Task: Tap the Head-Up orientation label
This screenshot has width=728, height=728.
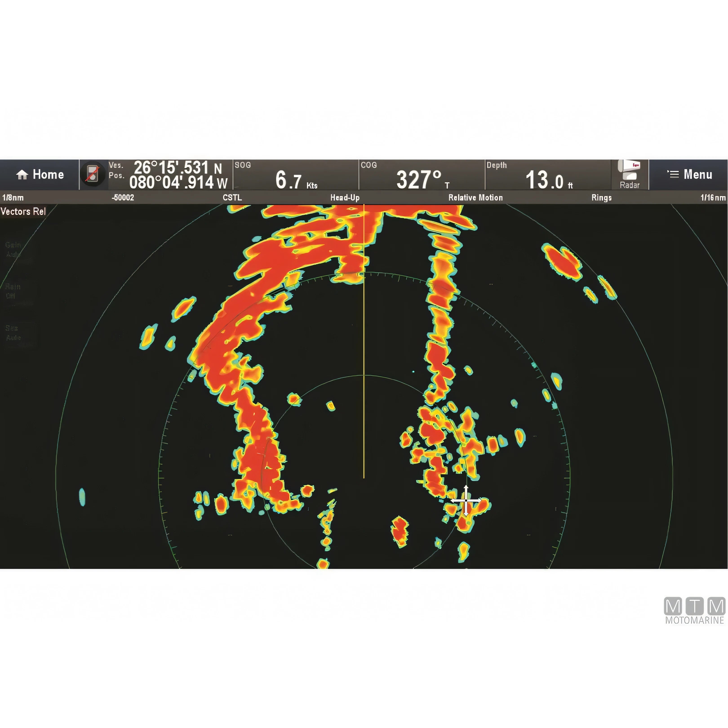Action: [345, 198]
